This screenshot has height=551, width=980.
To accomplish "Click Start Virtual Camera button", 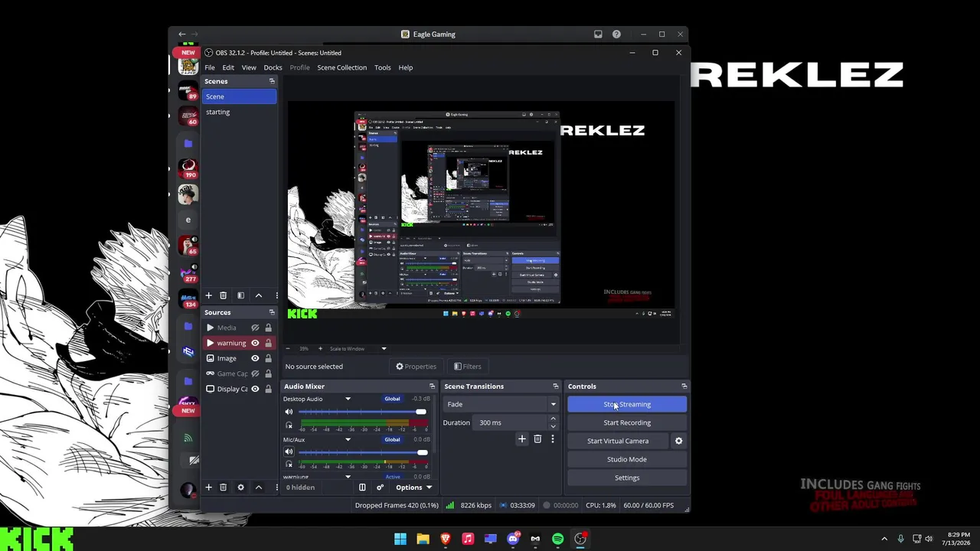I will (618, 441).
